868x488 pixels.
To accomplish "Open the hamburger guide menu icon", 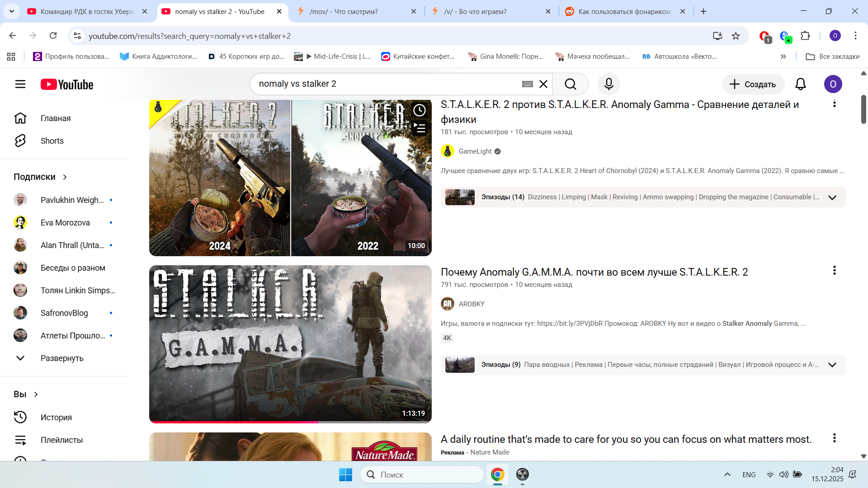I will tap(20, 84).
